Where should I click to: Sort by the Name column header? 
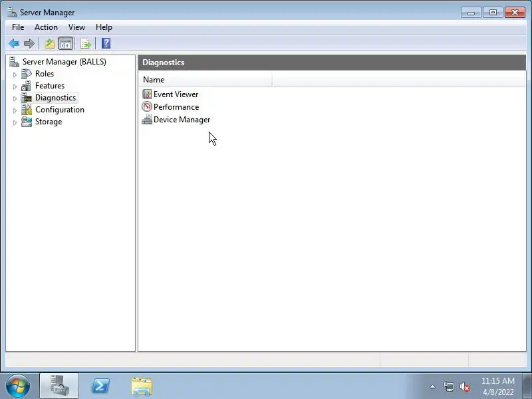point(205,80)
